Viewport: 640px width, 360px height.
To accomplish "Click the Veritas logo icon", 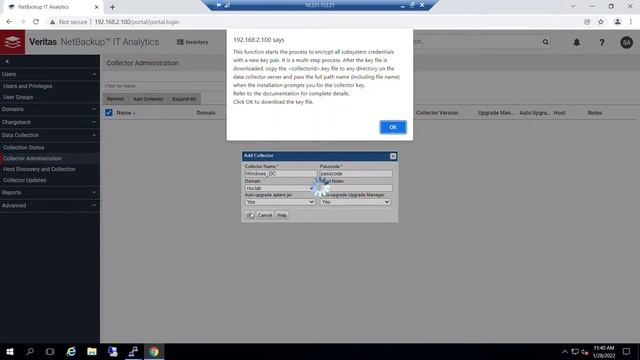I will [12, 42].
